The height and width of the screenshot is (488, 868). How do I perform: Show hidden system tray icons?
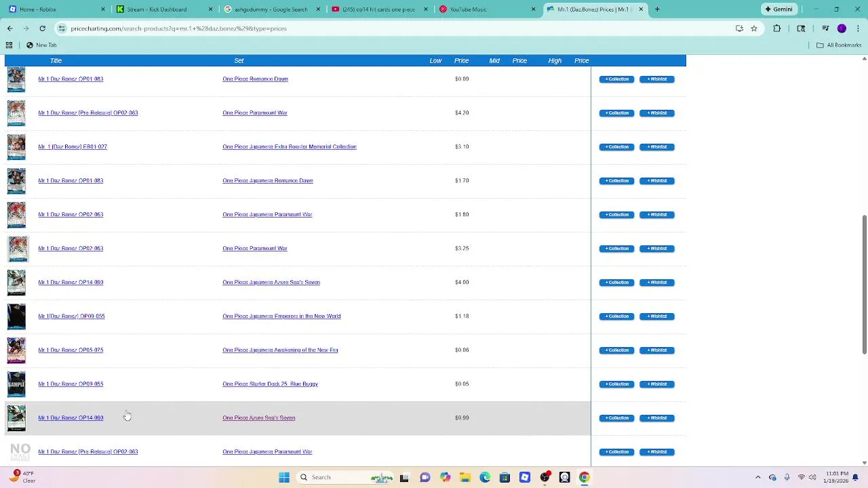click(x=758, y=477)
